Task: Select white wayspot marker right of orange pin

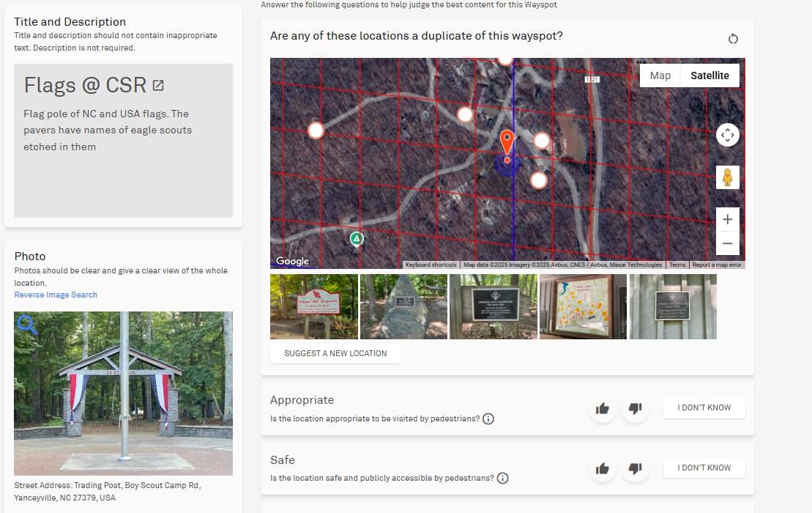Action: pyautogui.click(x=542, y=141)
